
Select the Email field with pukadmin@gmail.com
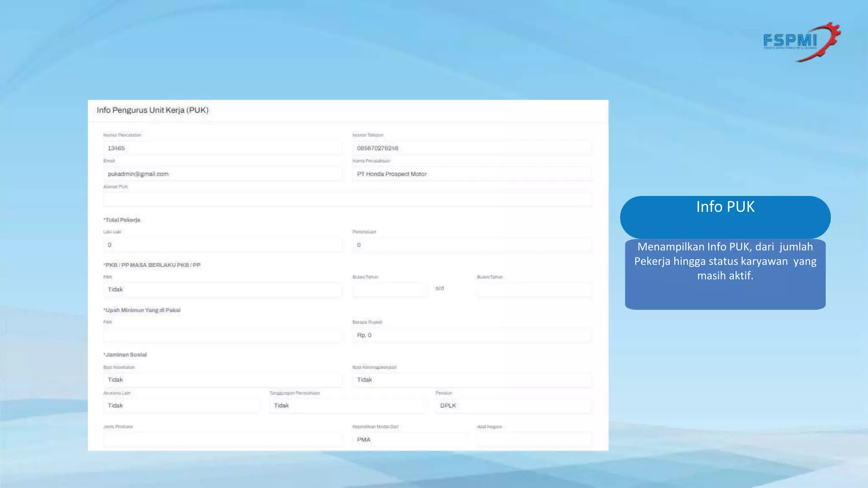(x=222, y=174)
